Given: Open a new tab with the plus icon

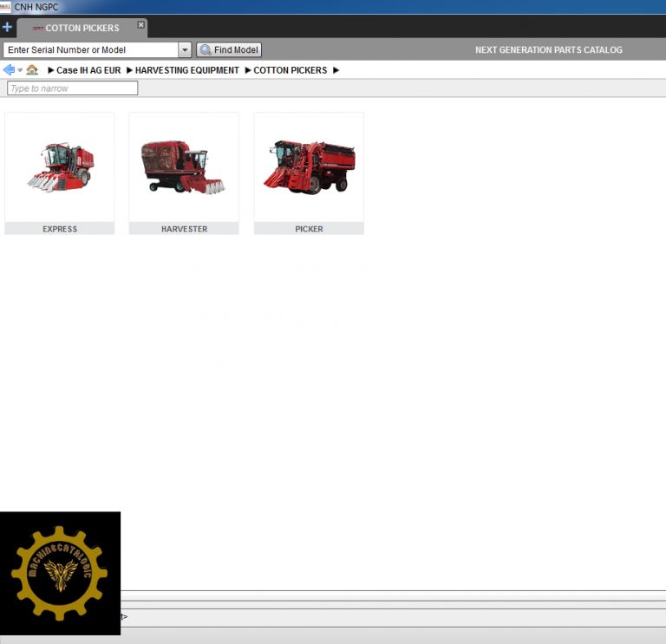Looking at the screenshot, I should [x=7, y=27].
